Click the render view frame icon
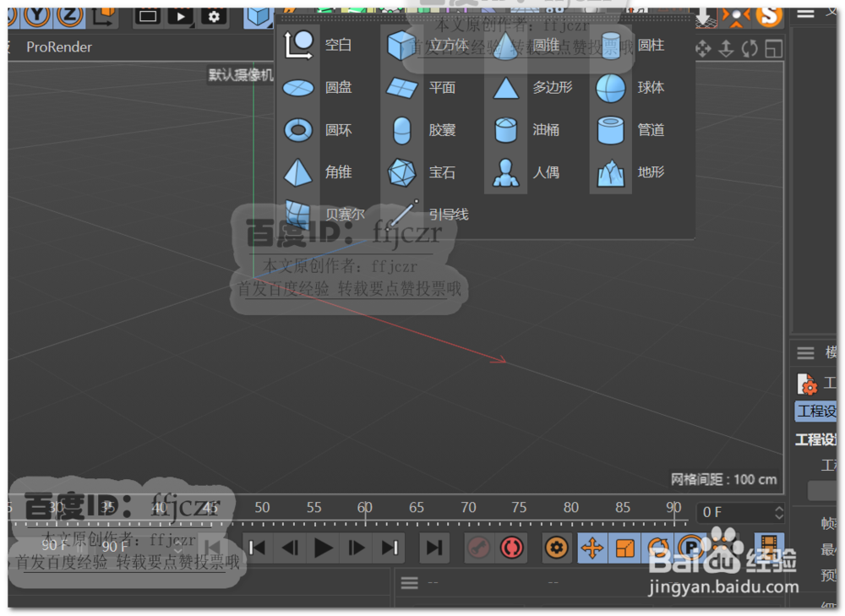 click(x=147, y=16)
